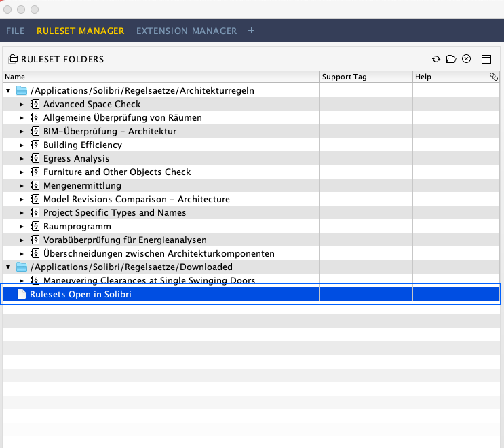Select /Applications/Solibri/Regelsaetze/Architekturregeln path text
This screenshot has height=448, width=504.
142,90
